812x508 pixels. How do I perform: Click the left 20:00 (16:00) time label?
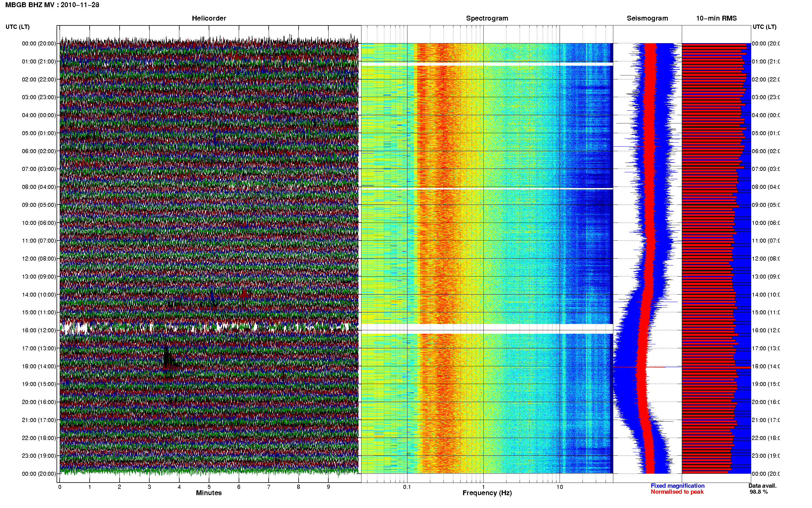click(39, 402)
